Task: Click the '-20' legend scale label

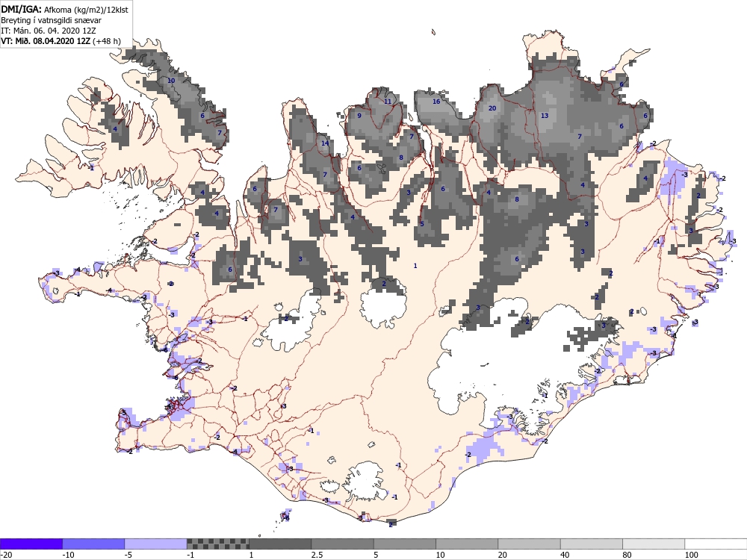Action: (x=6, y=555)
